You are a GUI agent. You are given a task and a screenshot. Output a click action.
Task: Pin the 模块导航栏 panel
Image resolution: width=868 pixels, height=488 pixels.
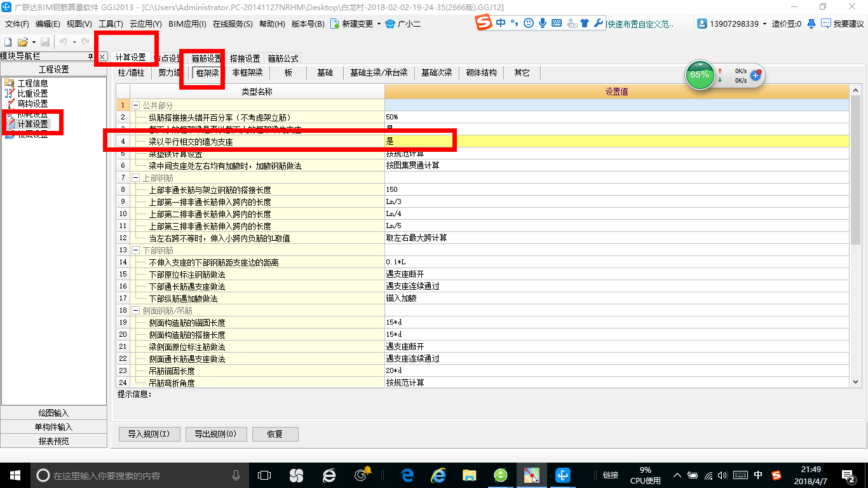[x=91, y=57]
